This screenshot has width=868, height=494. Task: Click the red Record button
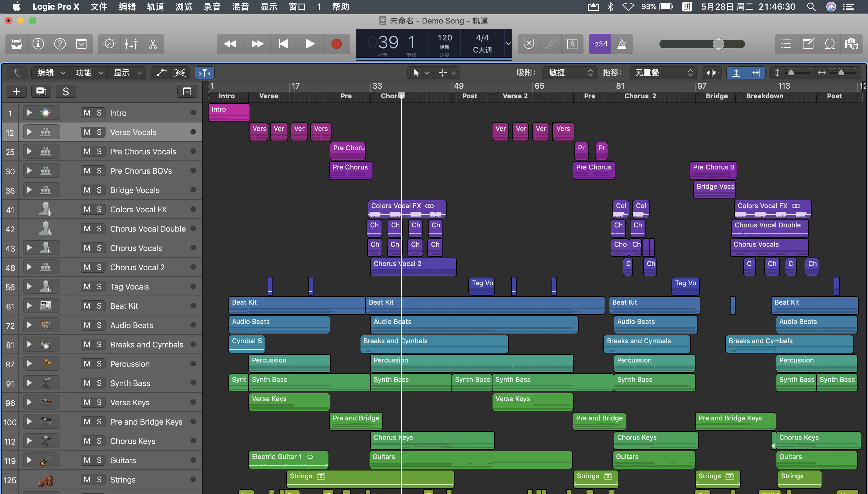[336, 44]
